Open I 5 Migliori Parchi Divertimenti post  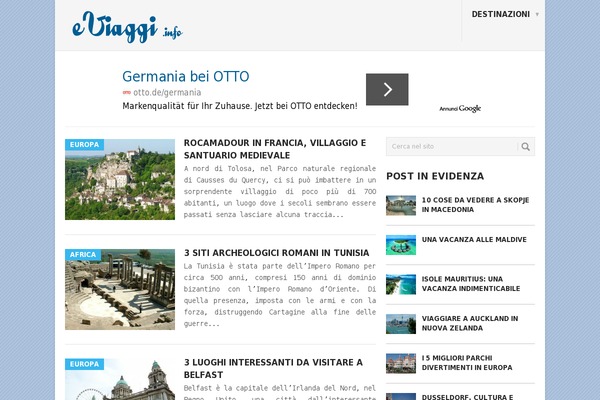tap(467, 363)
